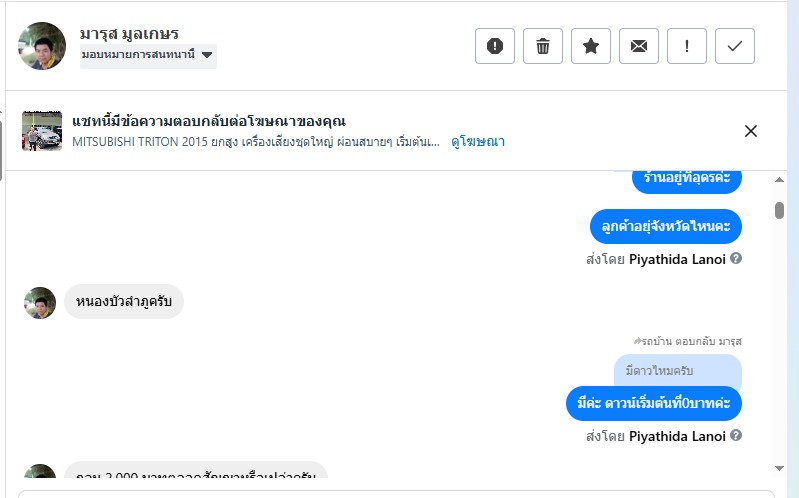This screenshot has height=498, width=799.
Task: Open the มอบหมายการสนทนานี้ assignment dropdown
Action: 148,56
